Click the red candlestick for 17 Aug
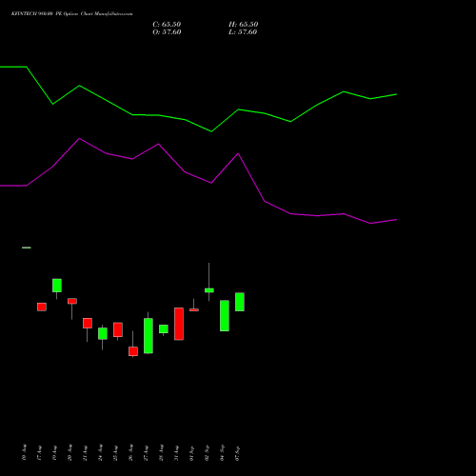The width and height of the screenshot is (476, 476). pyautogui.click(x=42, y=307)
